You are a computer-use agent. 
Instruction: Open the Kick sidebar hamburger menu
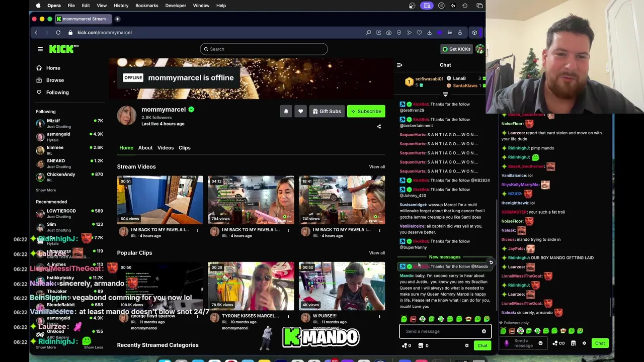40,49
